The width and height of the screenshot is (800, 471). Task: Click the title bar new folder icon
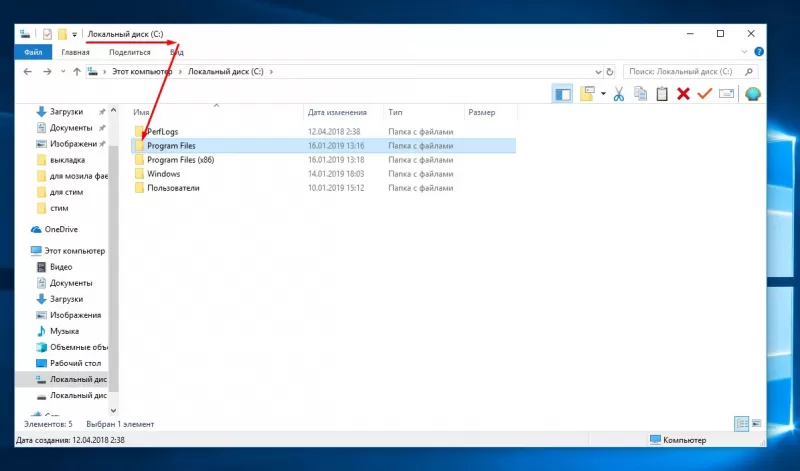pos(62,34)
